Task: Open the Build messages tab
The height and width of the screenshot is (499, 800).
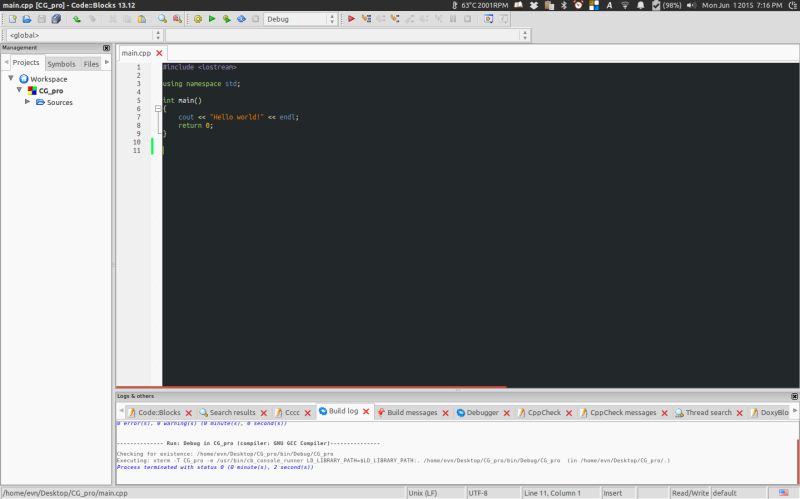Action: (x=412, y=412)
